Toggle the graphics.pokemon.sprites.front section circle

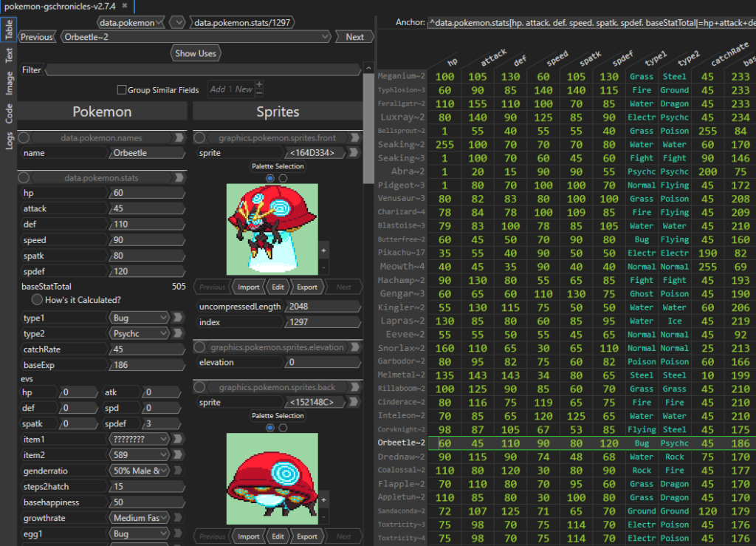[199, 137]
